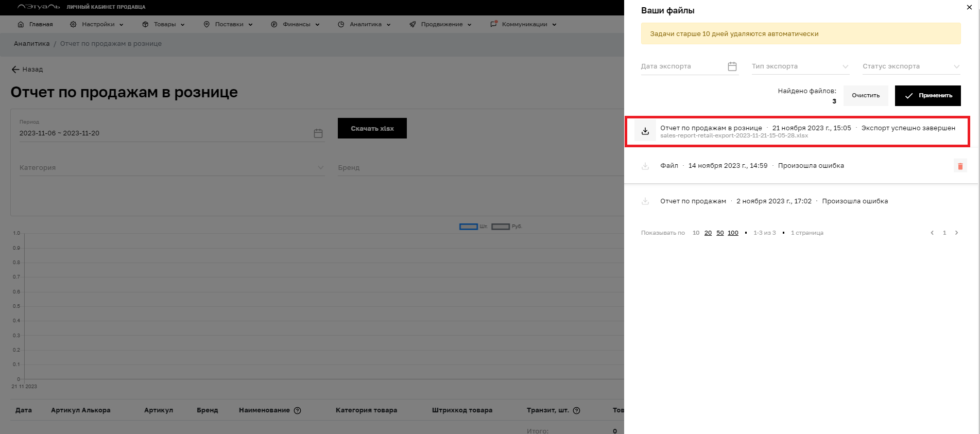Open Главная home page
The image size is (980, 434).
tap(35, 24)
